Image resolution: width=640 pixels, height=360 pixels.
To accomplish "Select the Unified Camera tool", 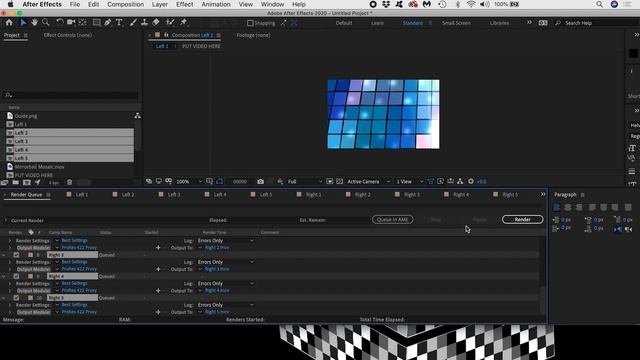I will (71, 22).
